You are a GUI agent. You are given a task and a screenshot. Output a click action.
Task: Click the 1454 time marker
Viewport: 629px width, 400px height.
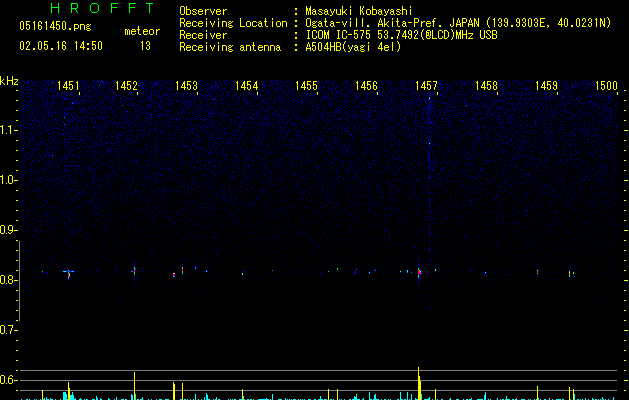pyautogui.click(x=246, y=86)
